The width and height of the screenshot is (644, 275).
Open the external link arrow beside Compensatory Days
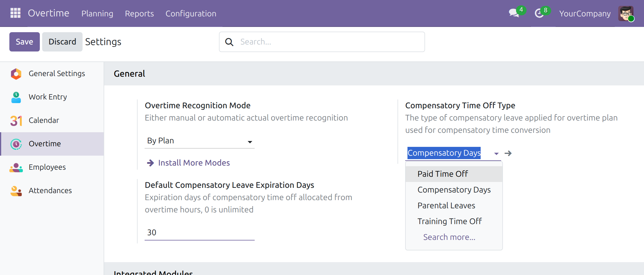pyautogui.click(x=508, y=153)
